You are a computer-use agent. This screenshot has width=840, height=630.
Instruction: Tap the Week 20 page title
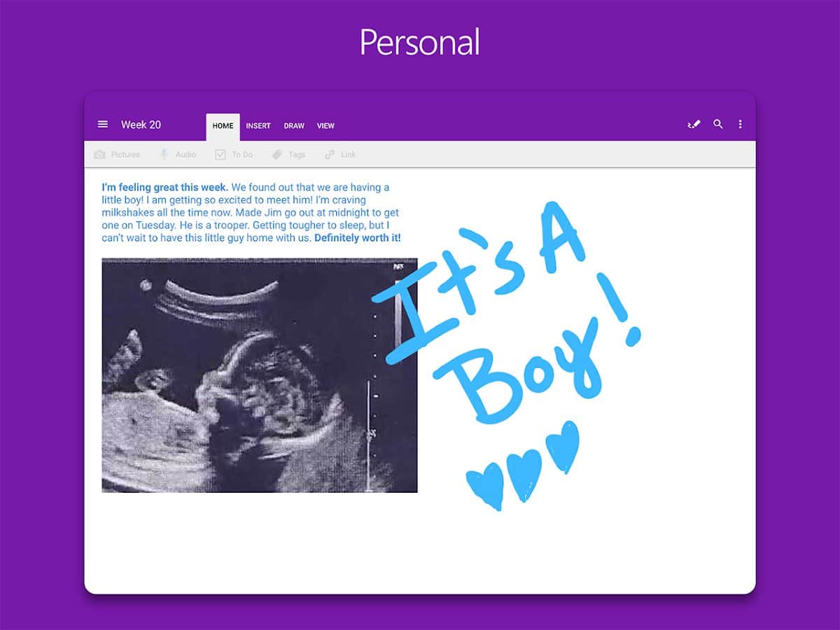[x=141, y=125]
